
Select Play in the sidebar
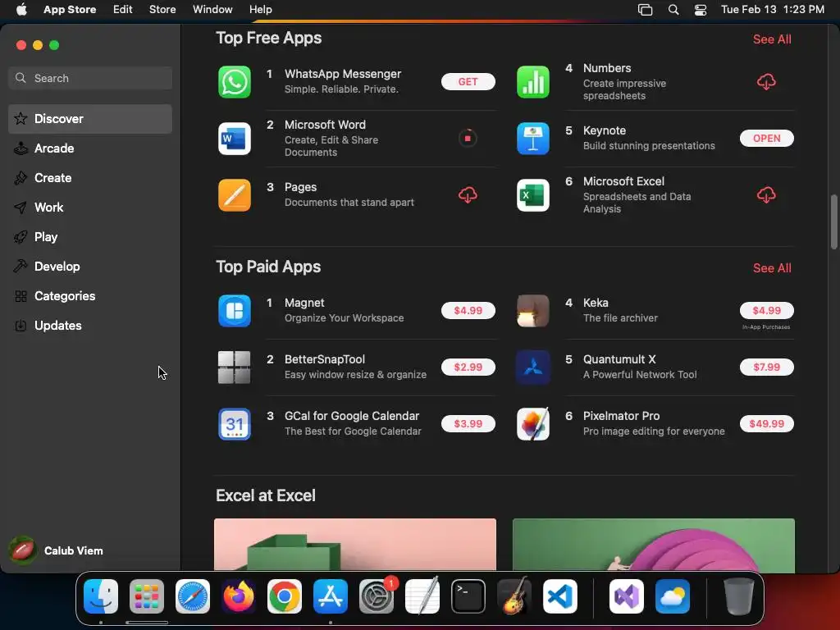tap(90, 237)
